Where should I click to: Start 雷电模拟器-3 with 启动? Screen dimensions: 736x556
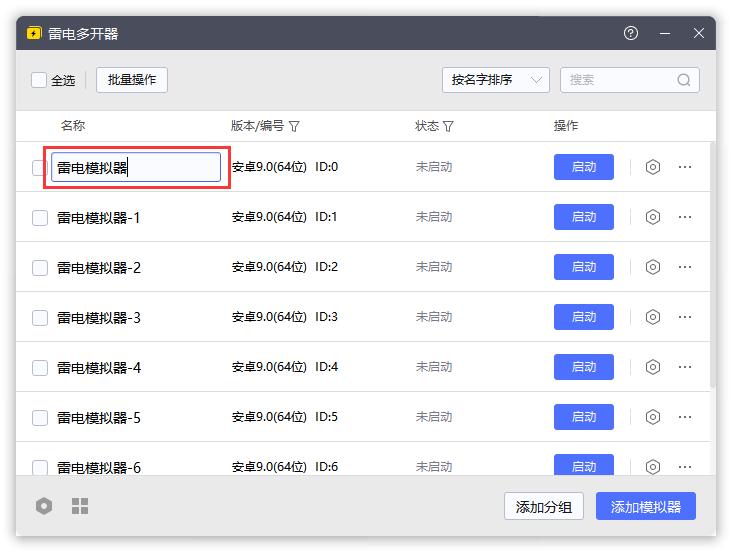[583, 317]
